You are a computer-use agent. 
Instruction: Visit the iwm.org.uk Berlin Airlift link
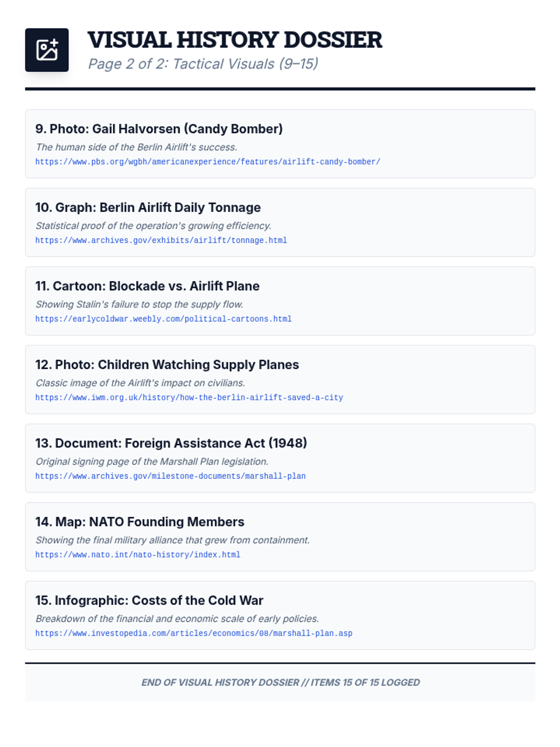pos(189,398)
